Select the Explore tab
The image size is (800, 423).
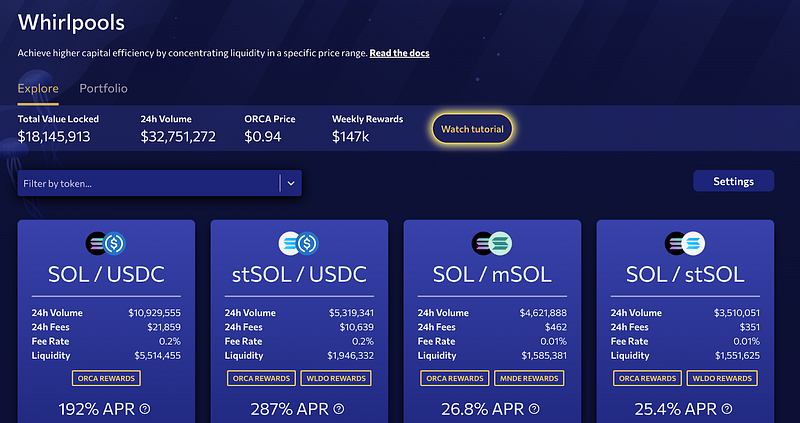click(38, 89)
